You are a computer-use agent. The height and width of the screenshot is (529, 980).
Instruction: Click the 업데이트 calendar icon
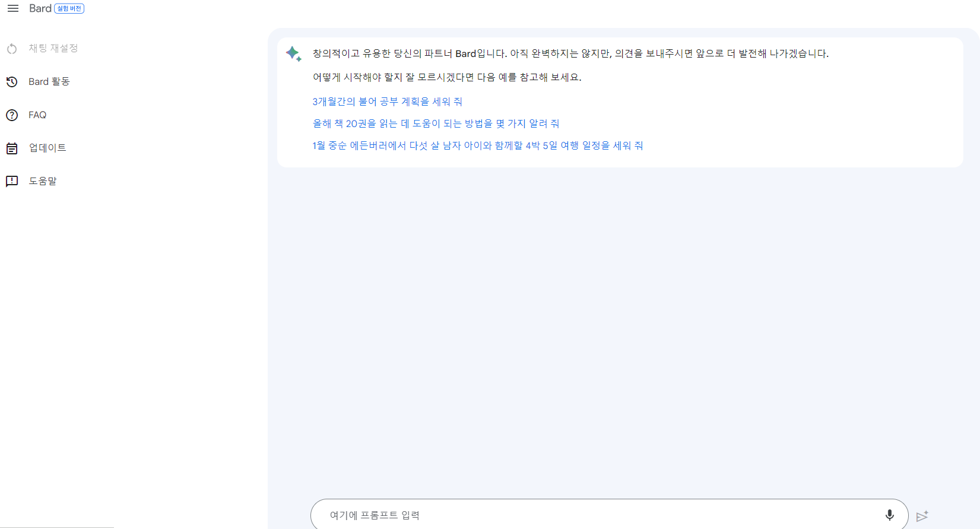click(12, 148)
